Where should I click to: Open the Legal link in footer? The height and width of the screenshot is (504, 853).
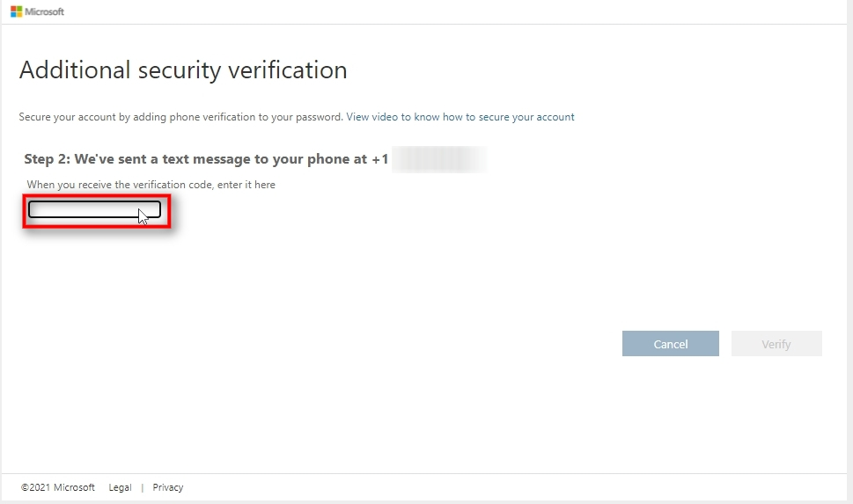coord(120,487)
